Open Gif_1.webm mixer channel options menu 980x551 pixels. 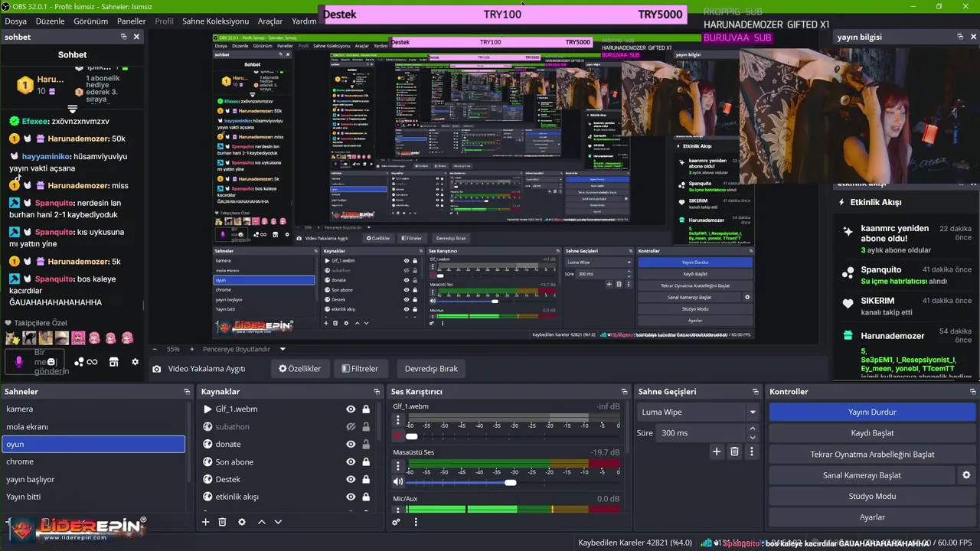pos(397,420)
